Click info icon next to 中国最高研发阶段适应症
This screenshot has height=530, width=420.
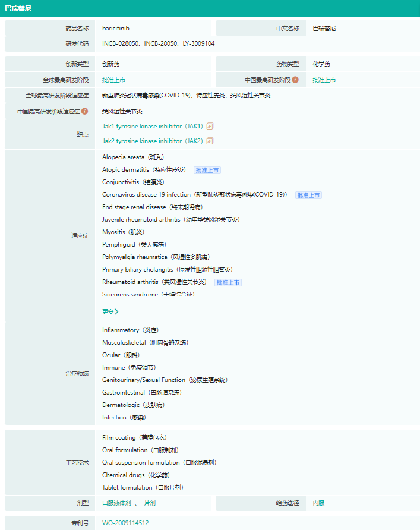[x=85, y=111]
